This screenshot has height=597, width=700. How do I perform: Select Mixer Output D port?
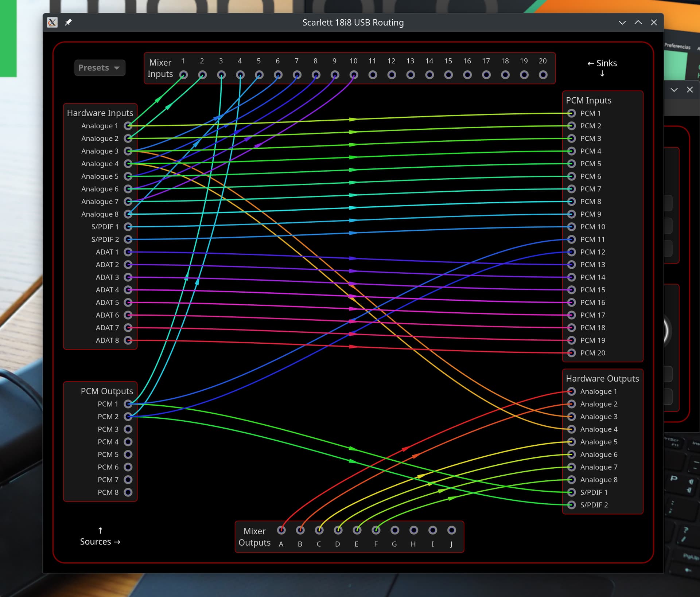338,530
